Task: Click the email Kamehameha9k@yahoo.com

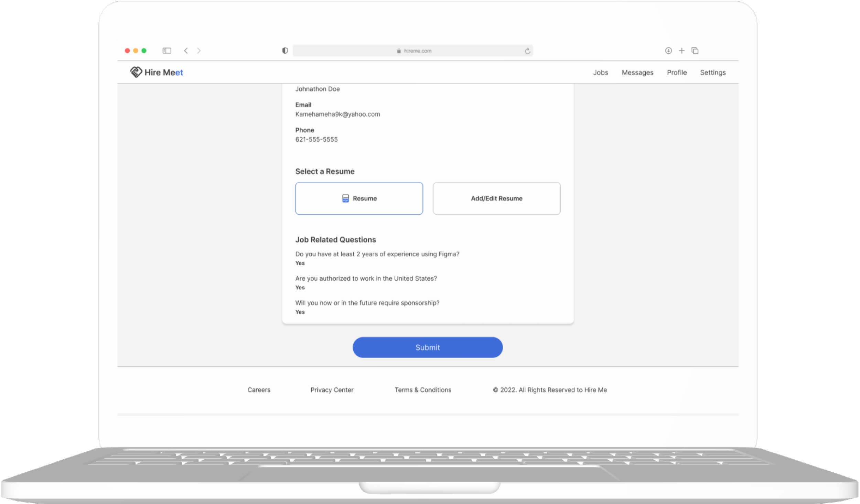Action: pyautogui.click(x=337, y=114)
